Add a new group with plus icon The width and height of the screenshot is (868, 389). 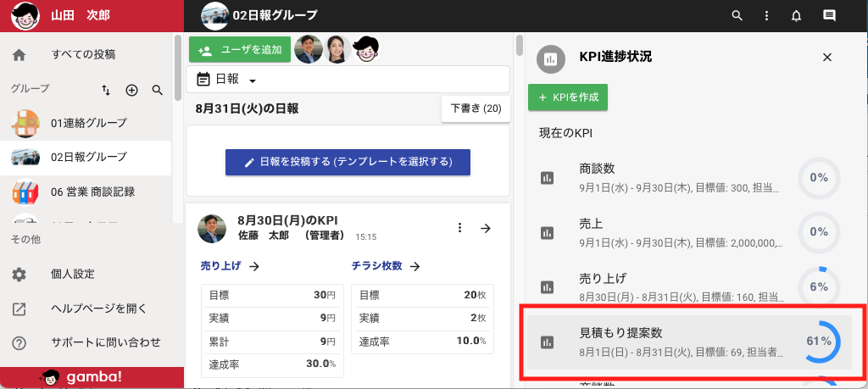pos(131,90)
